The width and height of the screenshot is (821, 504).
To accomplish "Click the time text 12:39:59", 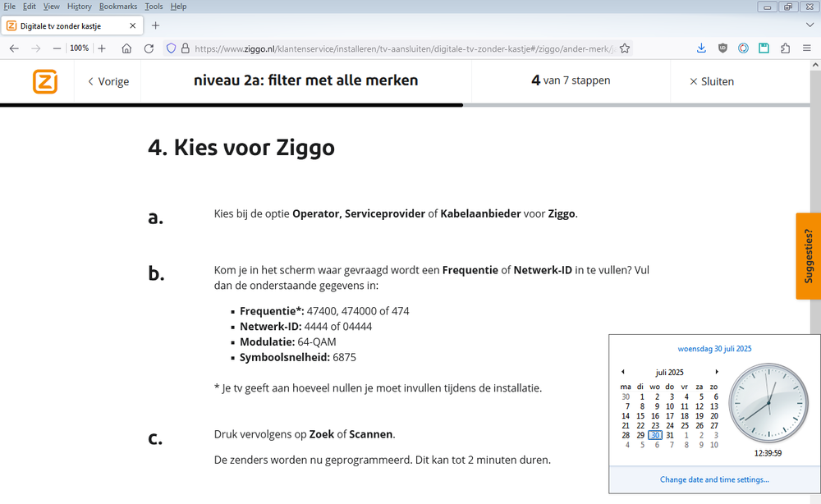I will pos(768,453).
